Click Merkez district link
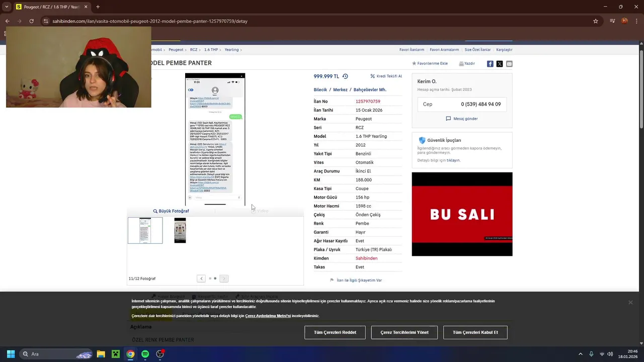This screenshot has height=362, width=644. tap(340, 90)
